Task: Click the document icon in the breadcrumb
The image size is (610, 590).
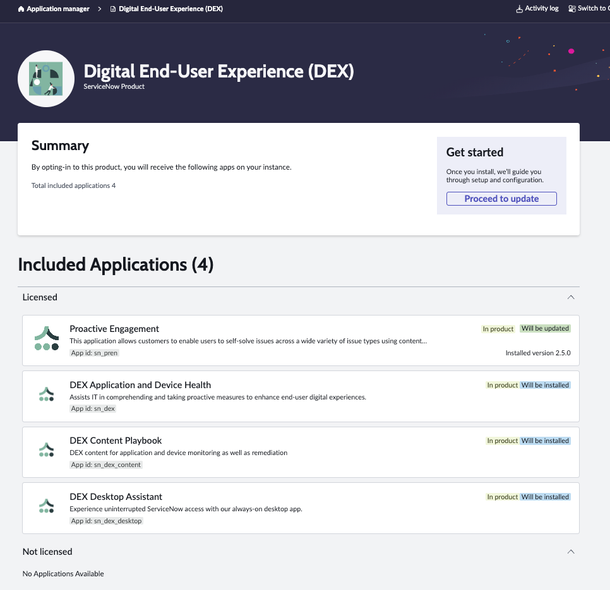Action: tap(113, 8)
